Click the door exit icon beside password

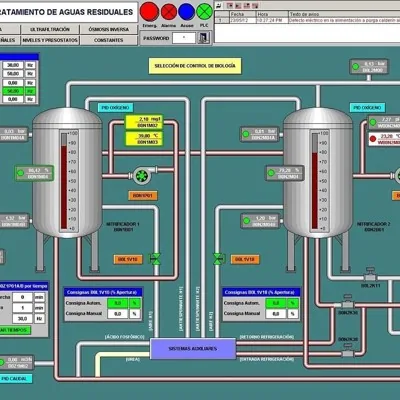pyautogui.click(x=204, y=38)
